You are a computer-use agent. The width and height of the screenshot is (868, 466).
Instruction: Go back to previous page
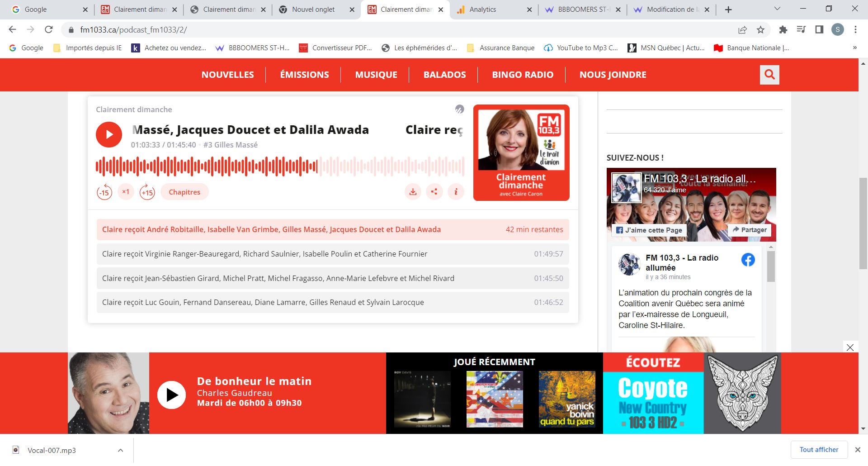point(12,29)
